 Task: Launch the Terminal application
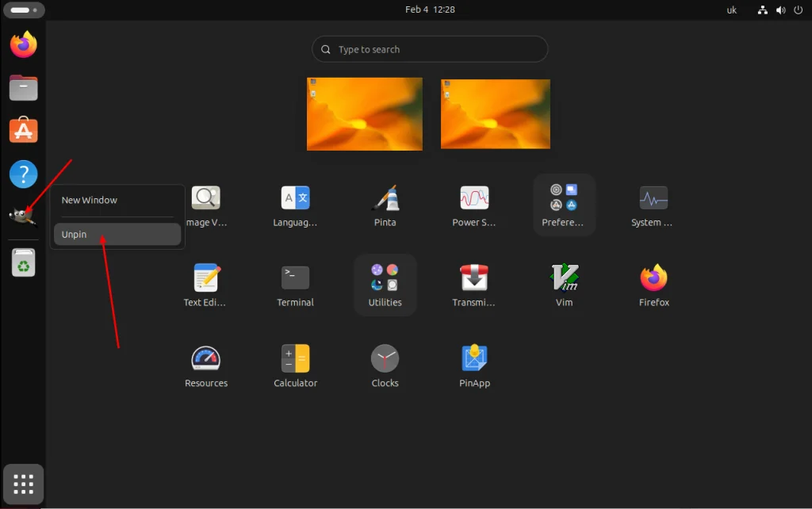[295, 278]
